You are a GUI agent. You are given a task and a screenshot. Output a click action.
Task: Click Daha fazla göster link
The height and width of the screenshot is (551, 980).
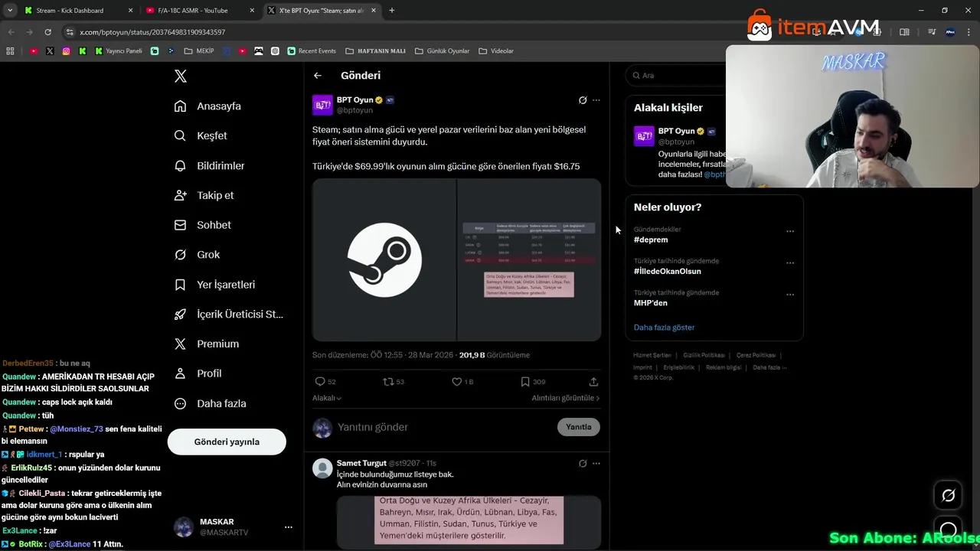664,328
